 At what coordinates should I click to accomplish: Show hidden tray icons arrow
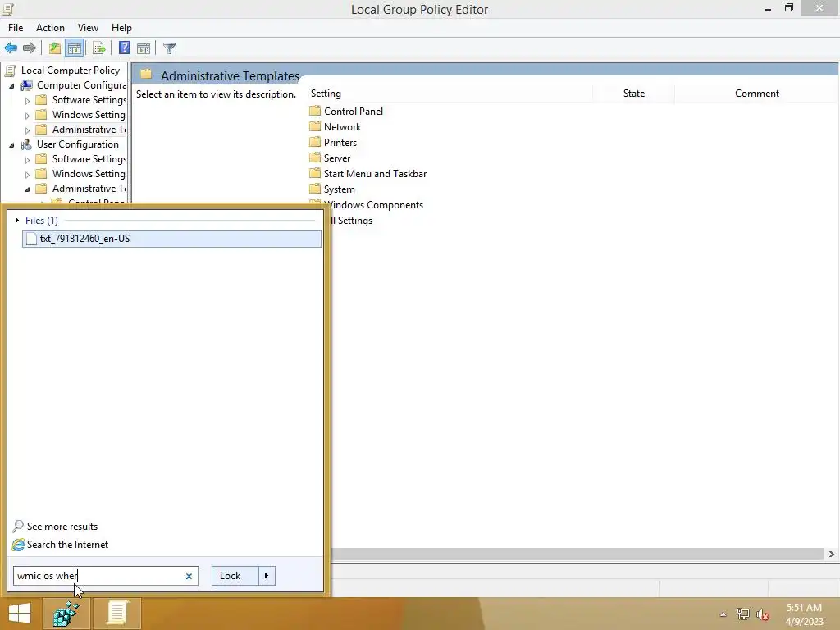pos(723,614)
